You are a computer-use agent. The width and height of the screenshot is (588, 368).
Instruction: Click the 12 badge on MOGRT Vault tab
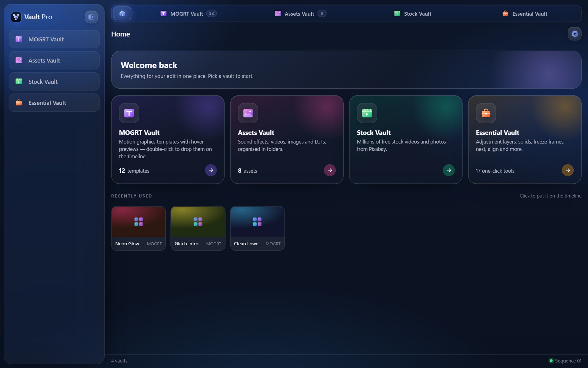(x=211, y=13)
